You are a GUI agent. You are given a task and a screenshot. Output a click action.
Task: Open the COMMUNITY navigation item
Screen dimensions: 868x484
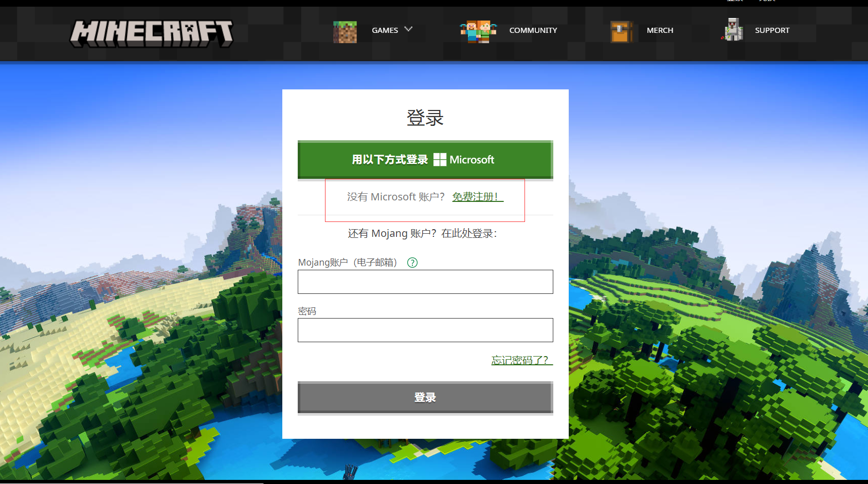click(533, 30)
